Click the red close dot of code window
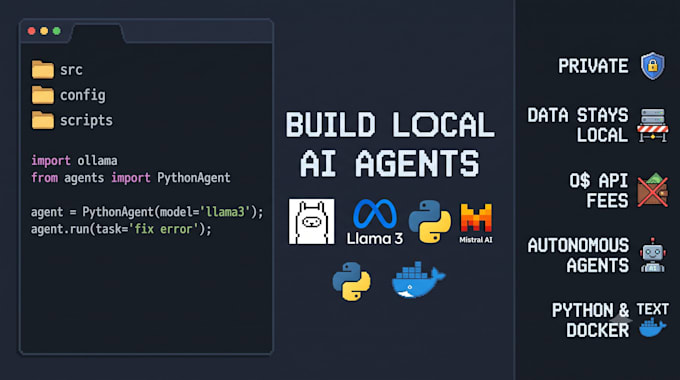 coord(31,31)
